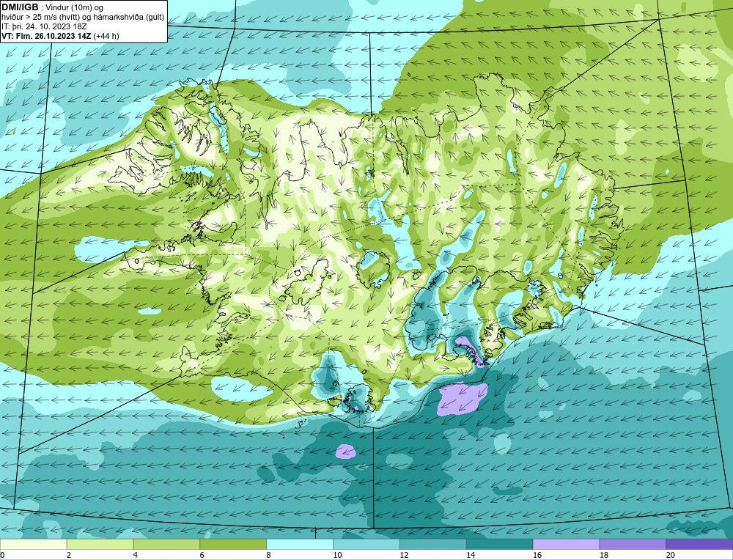Click the above-20 m/s dark purple legend swatch
The height and width of the screenshot is (560, 733).
click(x=699, y=544)
